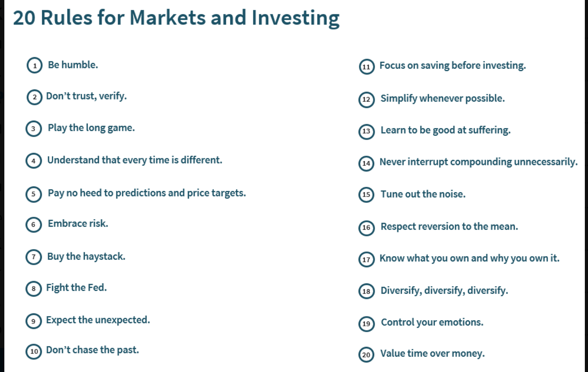The height and width of the screenshot is (372, 588).
Task: Select the circled number 7 badge
Action: point(34,257)
